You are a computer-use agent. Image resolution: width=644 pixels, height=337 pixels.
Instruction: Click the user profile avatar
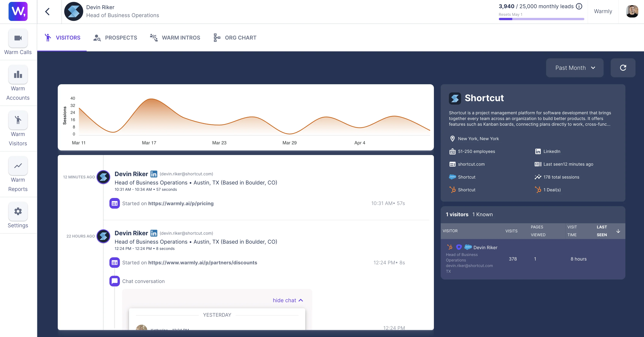tap(632, 12)
